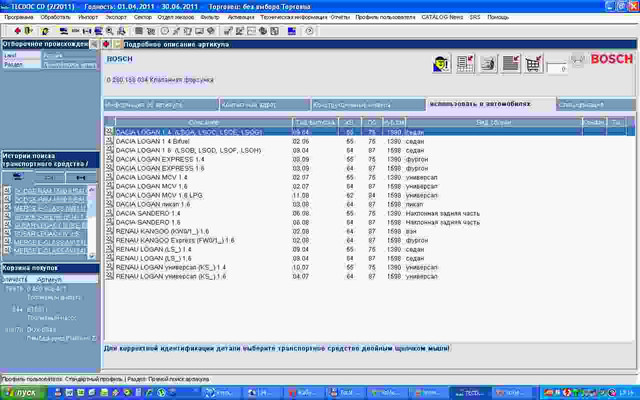Select the 'использовать в автомобилях' tab
Image resolution: width=640 pixels, height=400 pixels.
click(x=491, y=104)
